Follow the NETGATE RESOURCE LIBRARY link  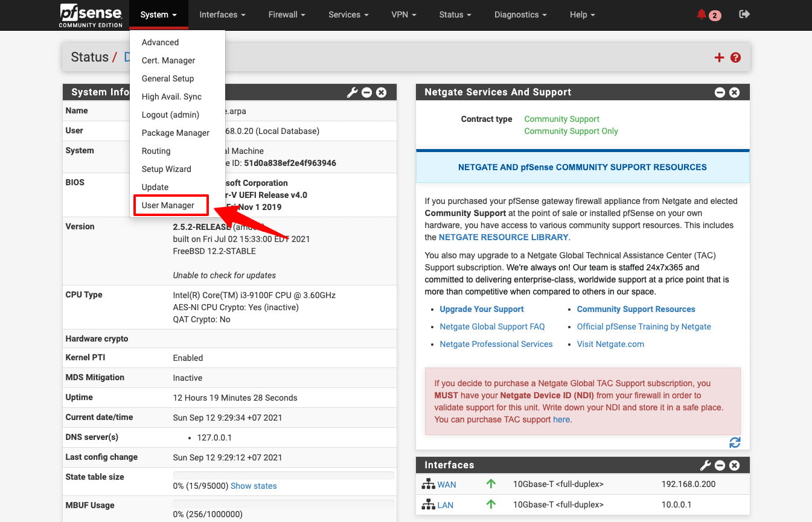pos(504,237)
